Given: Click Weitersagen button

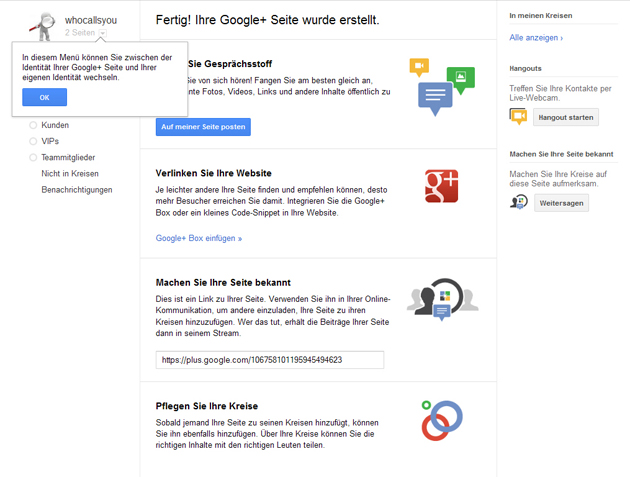Looking at the screenshot, I should click(x=561, y=203).
